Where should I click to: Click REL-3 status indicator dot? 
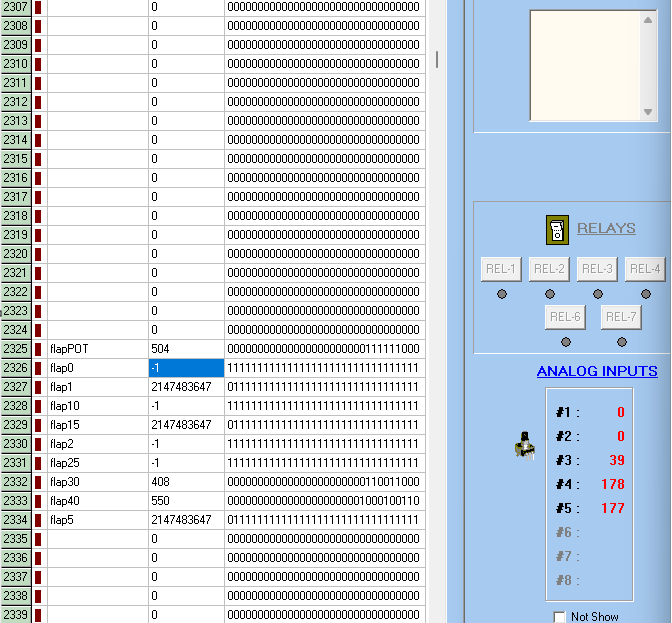click(x=597, y=294)
